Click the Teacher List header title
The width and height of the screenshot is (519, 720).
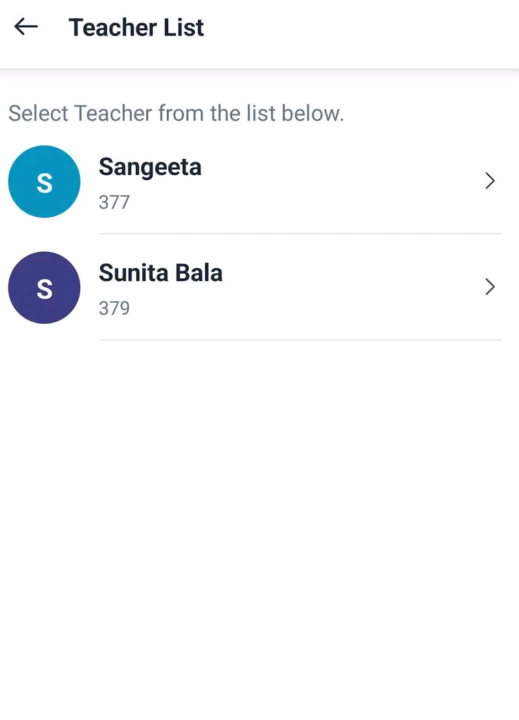pos(136,28)
